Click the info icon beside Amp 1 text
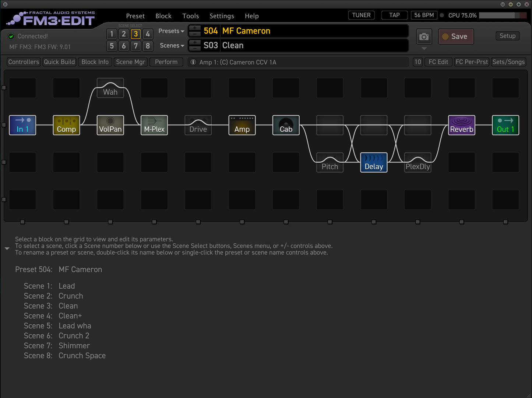Screen dimensions: 532x398 pos(193,62)
